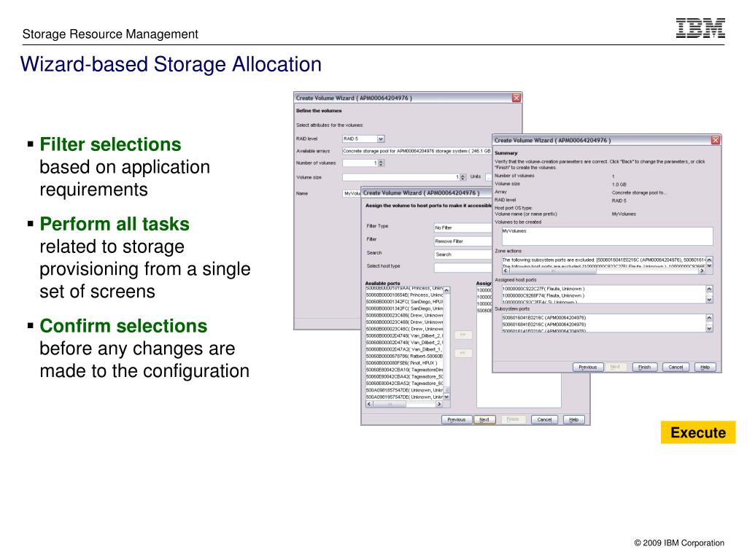Screen dimensions: 747x560
Task: Select port 50060B00001342FC SanDiego, HPUX
Action: coord(404,301)
